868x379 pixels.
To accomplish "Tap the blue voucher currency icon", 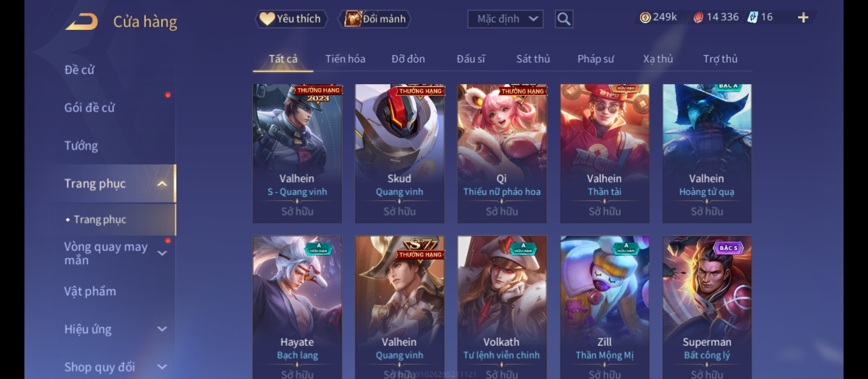I will (753, 17).
